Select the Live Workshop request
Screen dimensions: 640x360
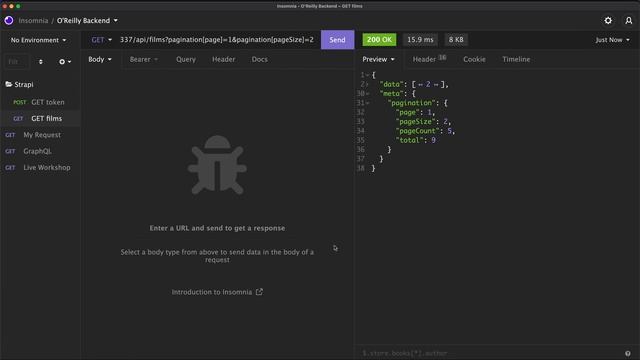40,167
